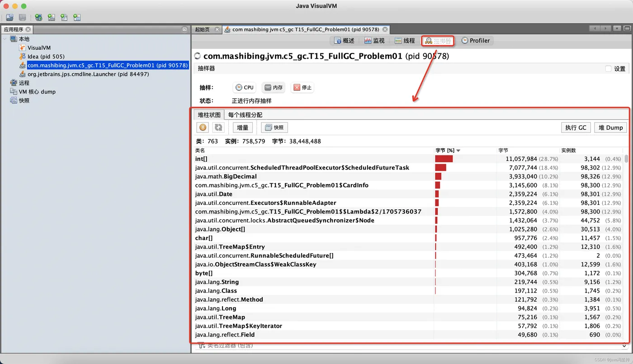
Task: Click the 11,057,984 bytes value
Action: [521, 159]
